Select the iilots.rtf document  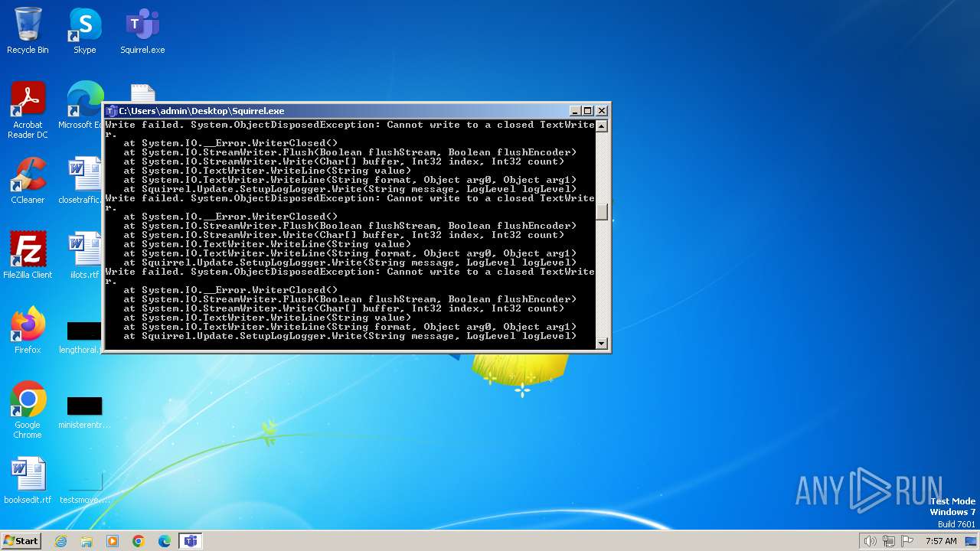click(x=84, y=256)
